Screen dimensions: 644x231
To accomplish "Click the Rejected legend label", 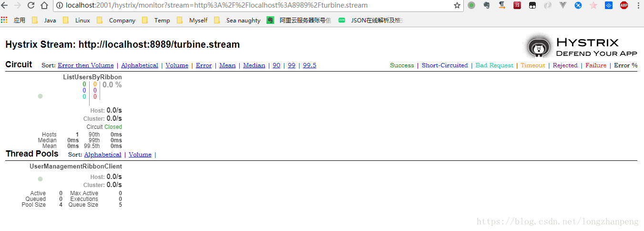I will [x=565, y=65].
